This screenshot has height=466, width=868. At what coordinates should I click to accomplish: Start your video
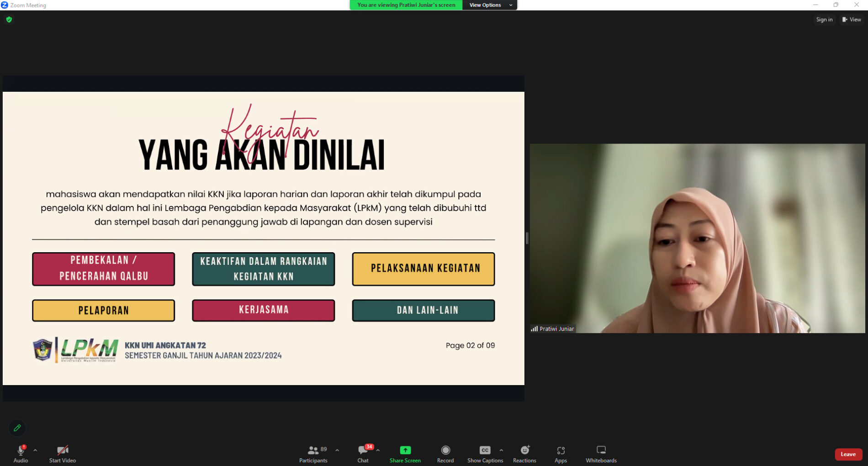point(62,452)
